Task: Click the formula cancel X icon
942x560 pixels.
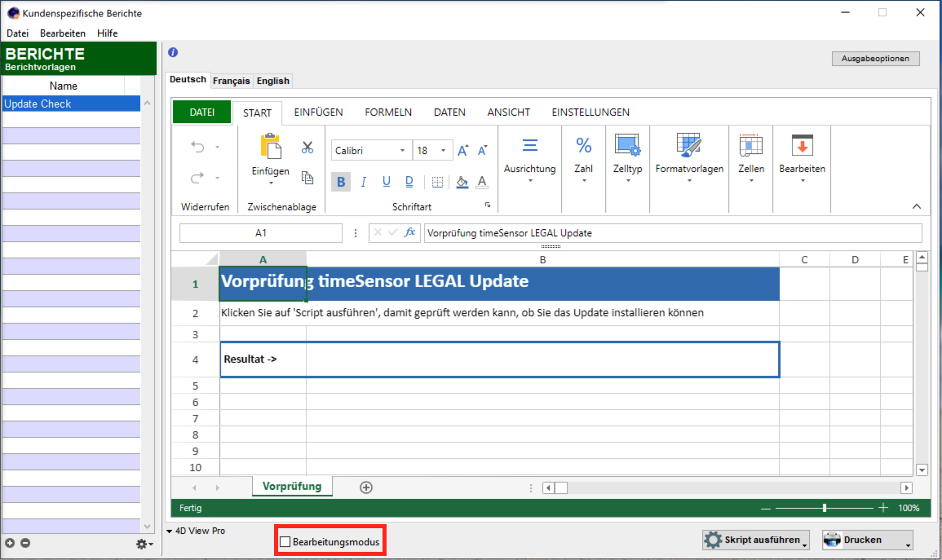Action: pos(378,232)
